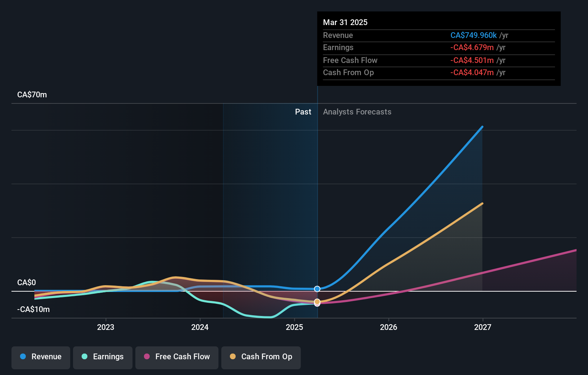Click the Earnings value in the tooltip
Viewport: 588px width, 375px height.
click(x=472, y=47)
